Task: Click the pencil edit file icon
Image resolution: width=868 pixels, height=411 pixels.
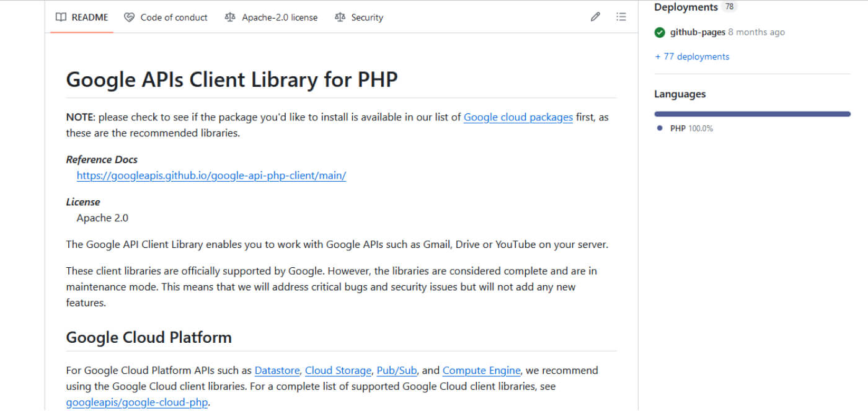Action: point(595,17)
